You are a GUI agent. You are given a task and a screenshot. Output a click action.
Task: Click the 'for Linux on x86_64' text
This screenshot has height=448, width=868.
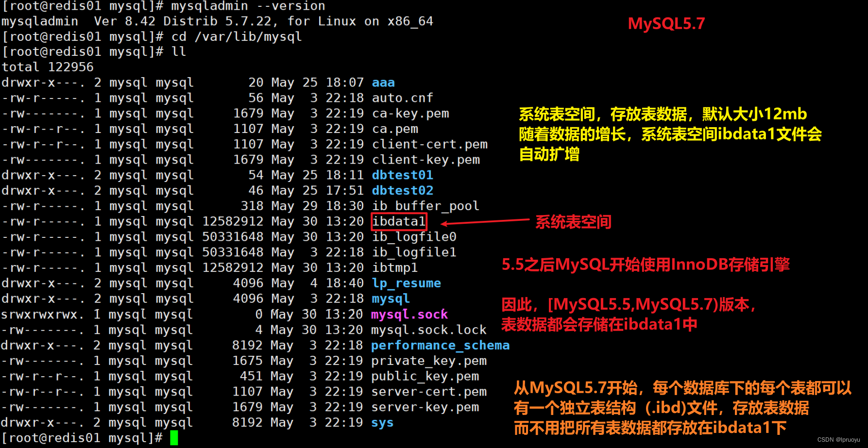tap(360, 21)
